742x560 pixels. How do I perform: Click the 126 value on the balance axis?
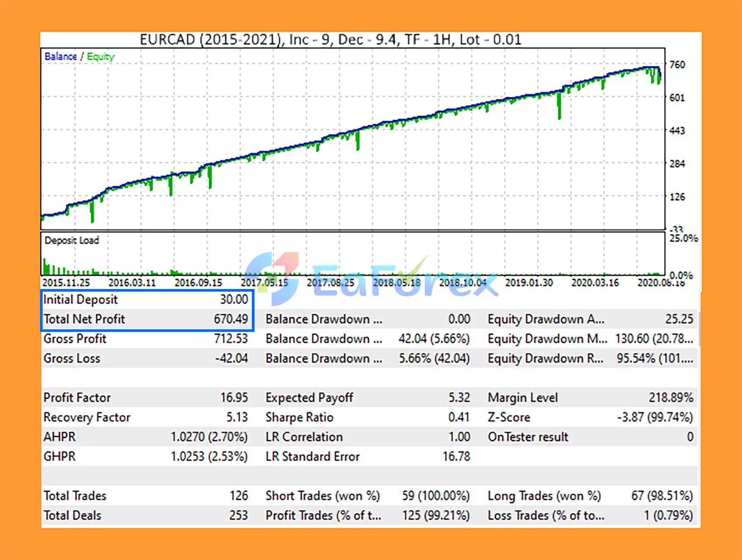[677, 197]
